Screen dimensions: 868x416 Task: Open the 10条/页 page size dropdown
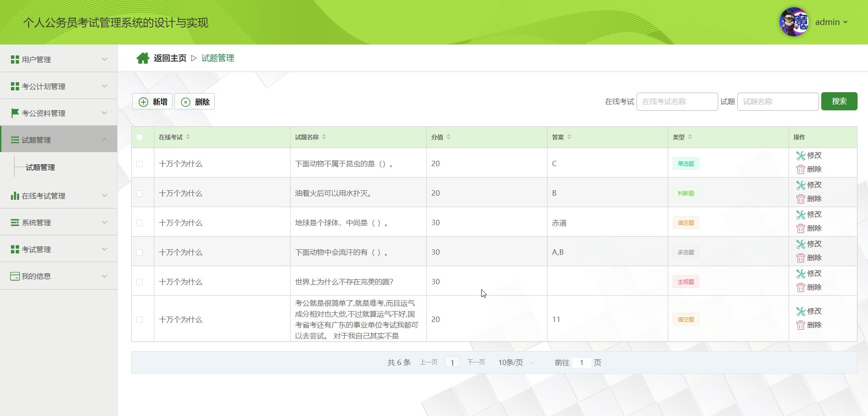click(516, 362)
